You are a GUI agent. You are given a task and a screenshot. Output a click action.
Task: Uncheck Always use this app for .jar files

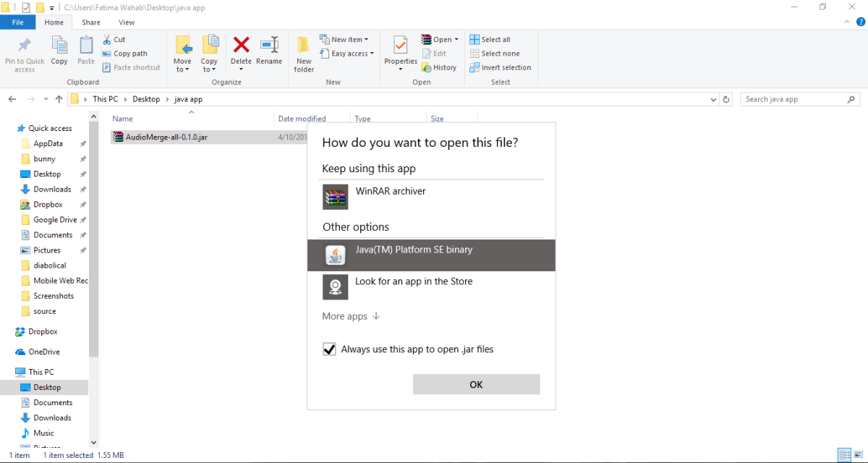(330, 349)
